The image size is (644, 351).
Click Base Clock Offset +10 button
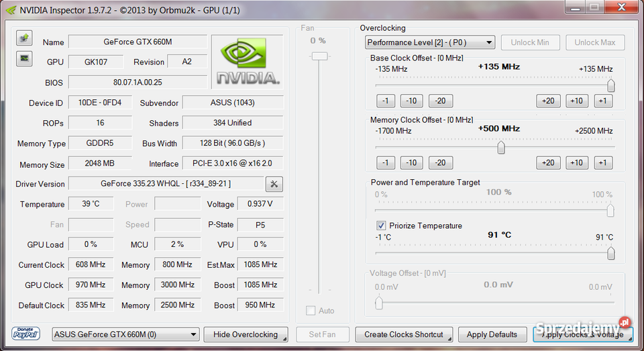[577, 101]
